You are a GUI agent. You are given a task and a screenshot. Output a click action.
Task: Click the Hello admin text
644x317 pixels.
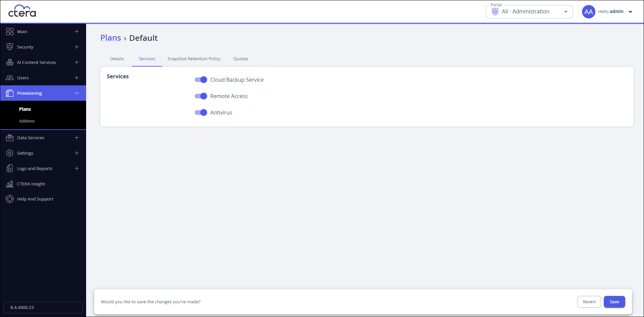point(611,11)
